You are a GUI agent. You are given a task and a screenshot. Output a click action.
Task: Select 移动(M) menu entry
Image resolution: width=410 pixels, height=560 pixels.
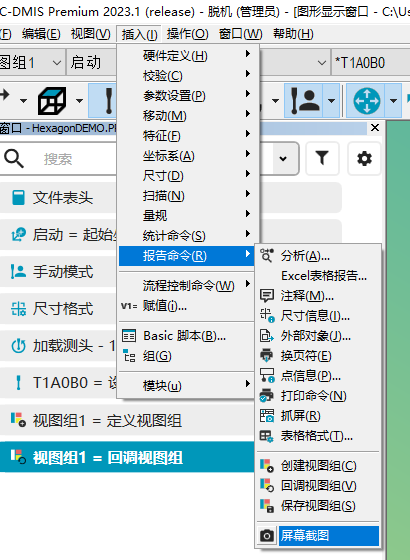[x=189, y=116]
